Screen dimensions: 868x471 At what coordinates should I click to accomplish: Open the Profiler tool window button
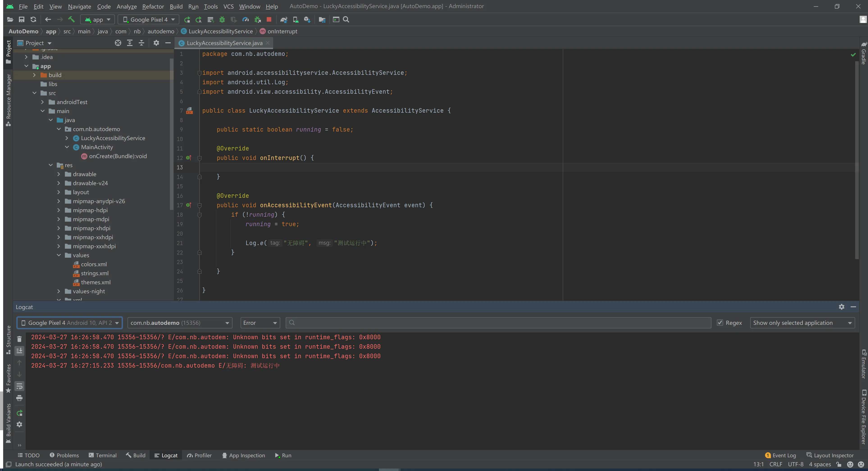coord(199,455)
